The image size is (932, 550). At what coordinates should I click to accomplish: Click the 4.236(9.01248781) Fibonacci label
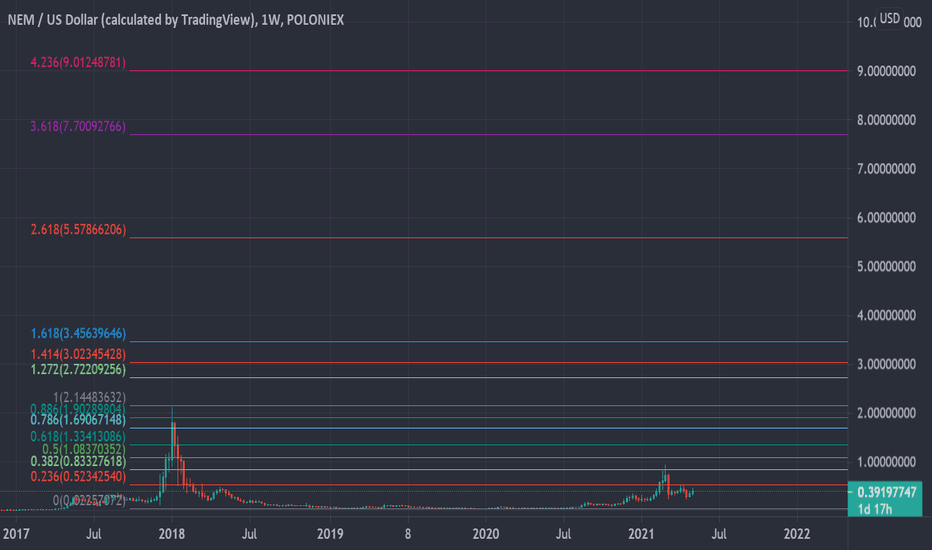click(x=78, y=62)
